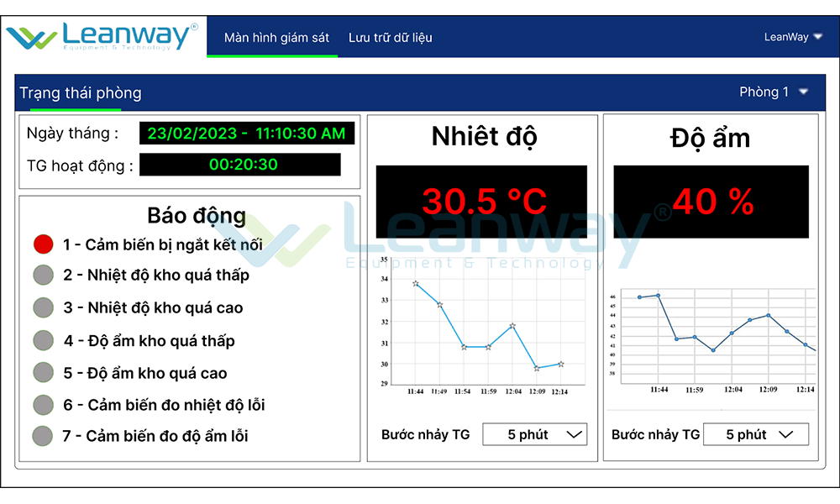
Task: Open humidity Bước nhảy TG 5 phút dropdown
Action: coord(755,434)
